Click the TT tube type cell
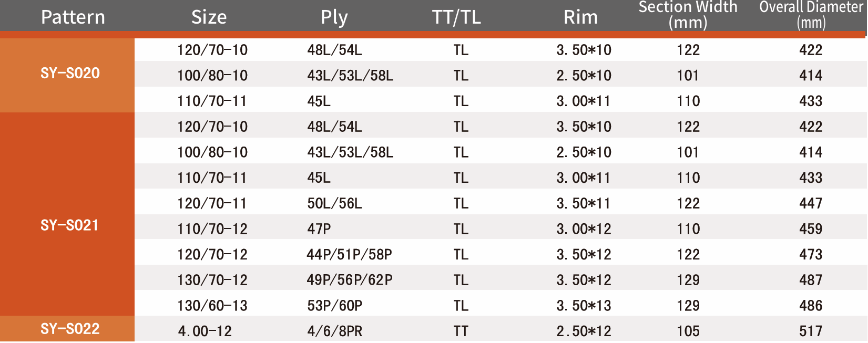 pyautogui.click(x=461, y=331)
